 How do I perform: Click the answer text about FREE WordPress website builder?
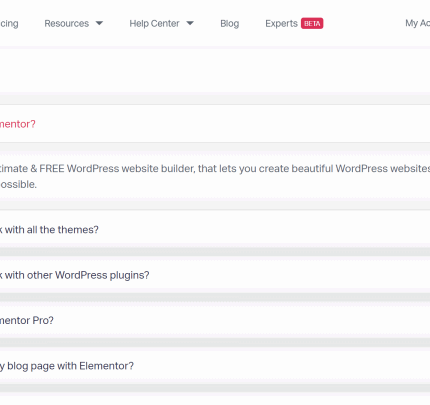[215, 176]
